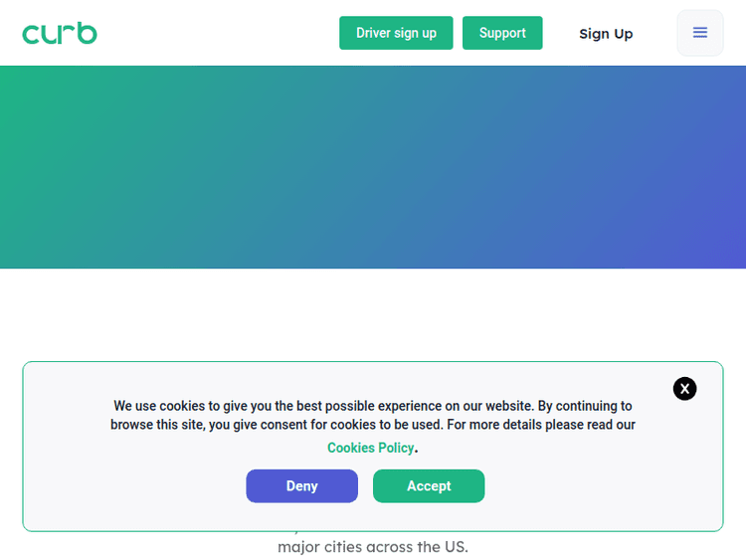Click blank white area below hero banner

[x=373, y=313]
